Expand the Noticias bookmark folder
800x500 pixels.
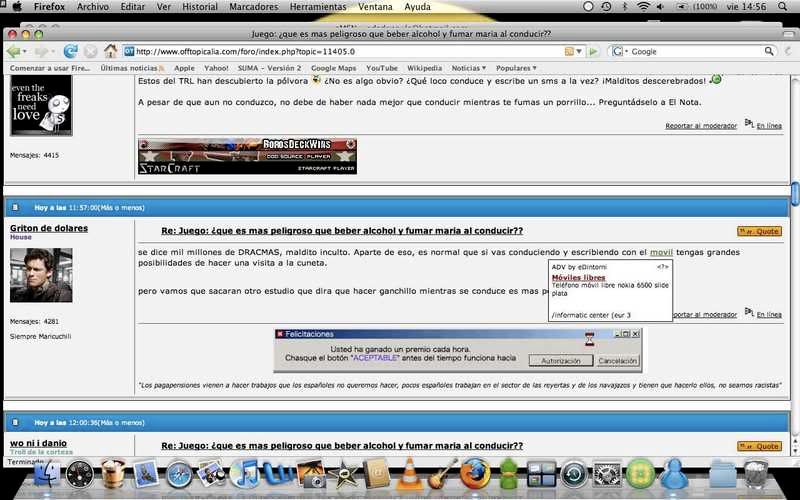[469, 68]
